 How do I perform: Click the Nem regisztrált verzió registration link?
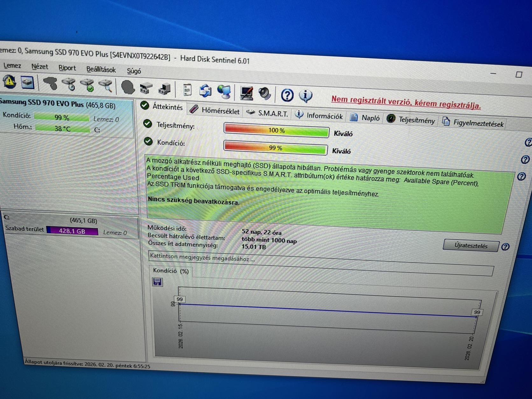click(406, 102)
